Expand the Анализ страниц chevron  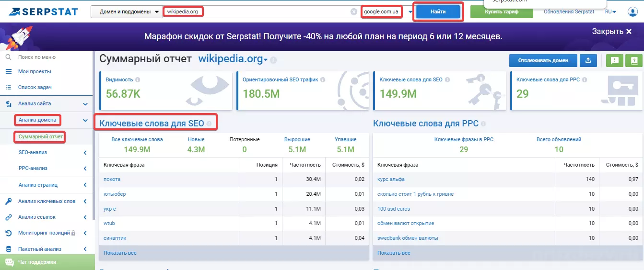(x=85, y=185)
